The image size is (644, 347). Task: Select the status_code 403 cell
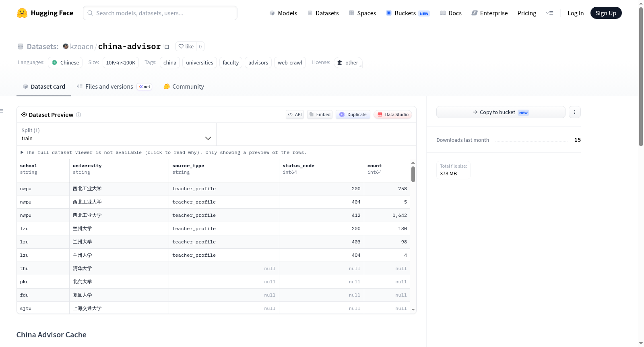(x=322, y=242)
